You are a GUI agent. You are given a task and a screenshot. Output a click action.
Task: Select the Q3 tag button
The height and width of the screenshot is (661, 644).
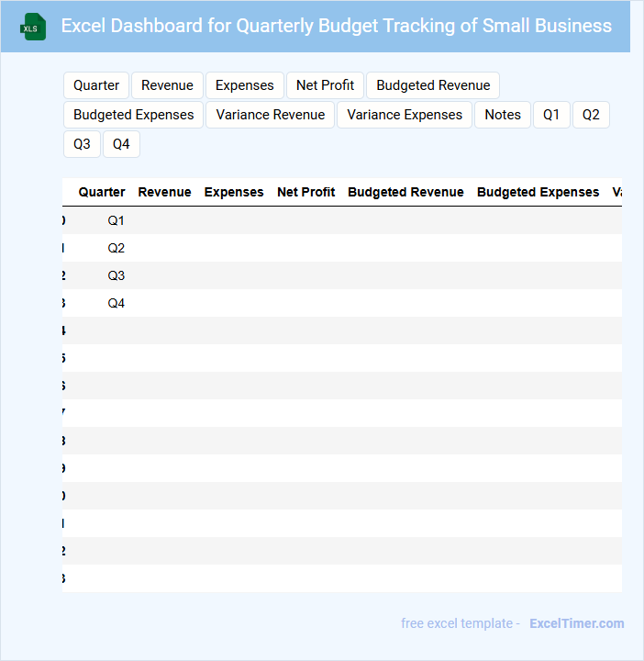point(82,144)
